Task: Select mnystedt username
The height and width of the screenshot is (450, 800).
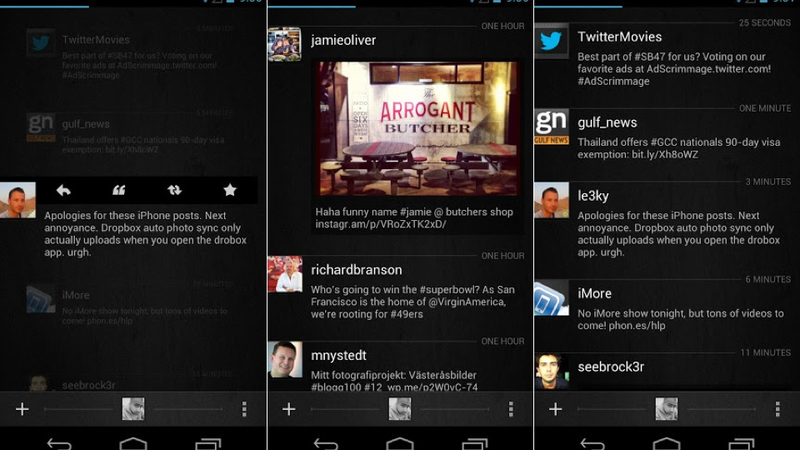Action: coord(339,356)
